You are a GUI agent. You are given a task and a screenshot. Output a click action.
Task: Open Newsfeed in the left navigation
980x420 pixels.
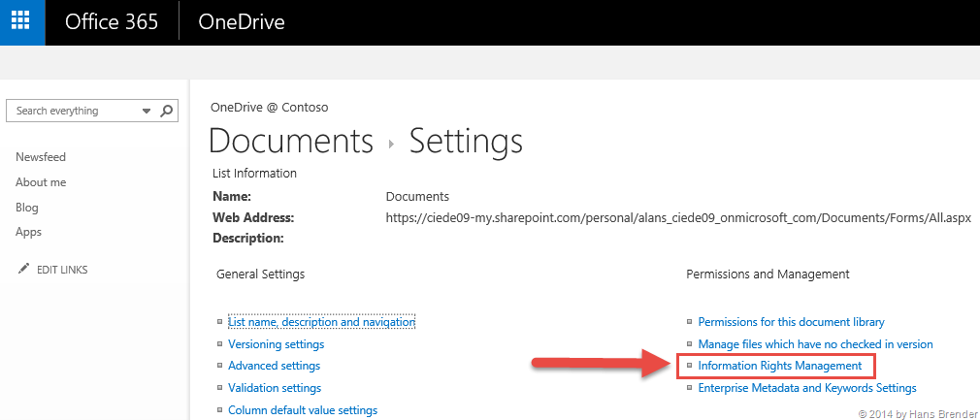(x=41, y=157)
